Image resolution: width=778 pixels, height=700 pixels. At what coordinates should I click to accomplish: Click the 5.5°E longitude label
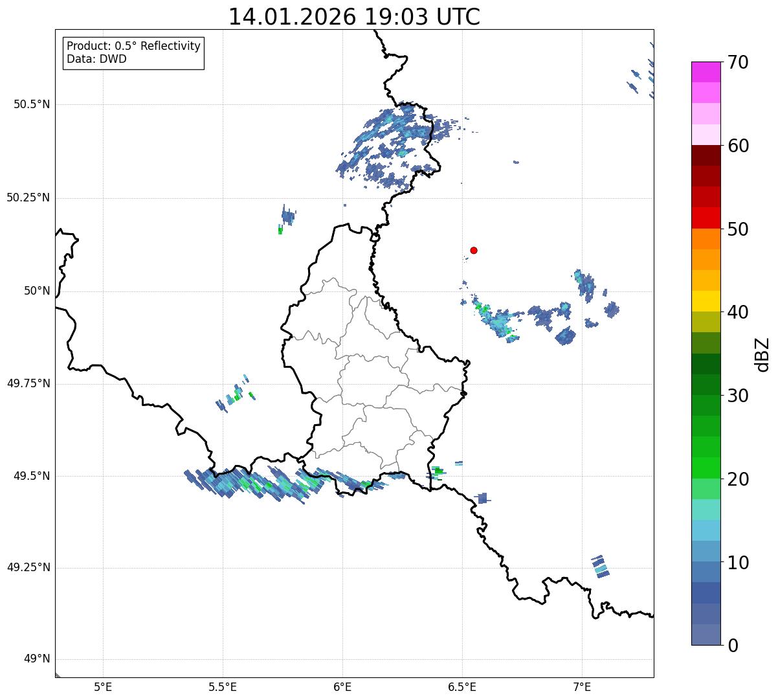click(223, 687)
